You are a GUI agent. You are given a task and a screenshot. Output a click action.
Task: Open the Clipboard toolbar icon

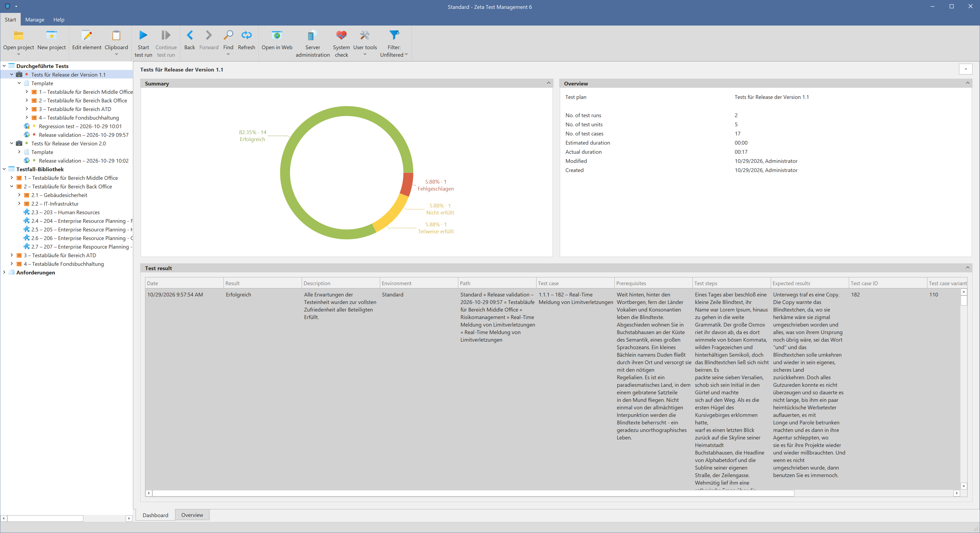tap(116, 35)
